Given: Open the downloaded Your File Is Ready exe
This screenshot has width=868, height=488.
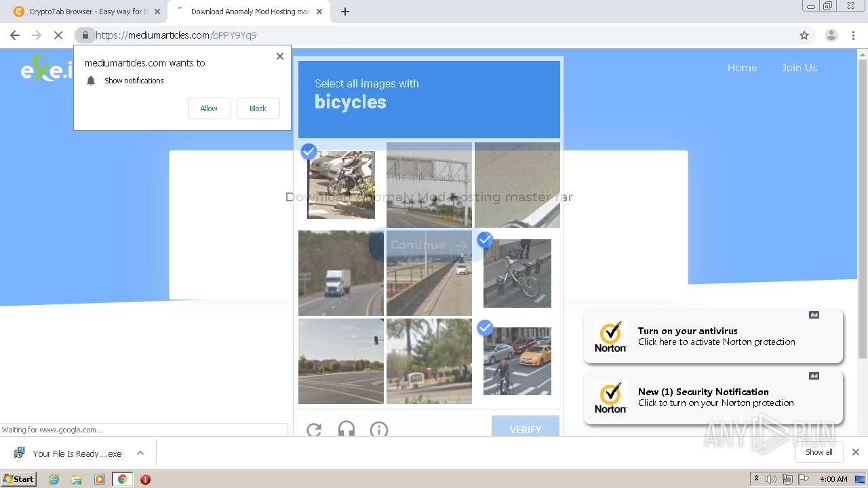Looking at the screenshot, I should pyautogui.click(x=69, y=453).
